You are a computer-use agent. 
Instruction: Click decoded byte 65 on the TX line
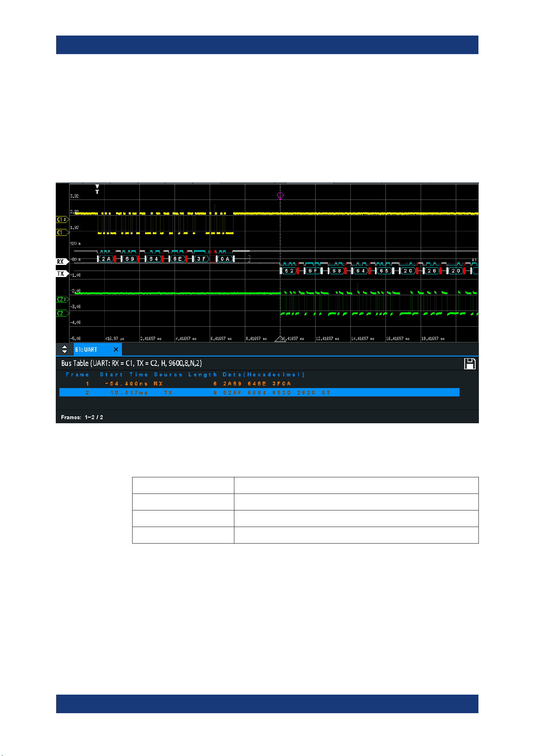click(384, 271)
